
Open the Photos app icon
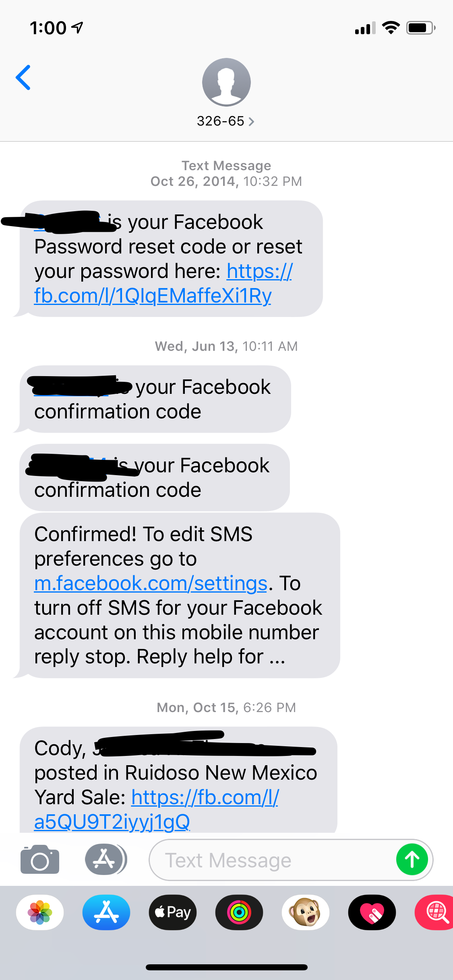click(40, 912)
